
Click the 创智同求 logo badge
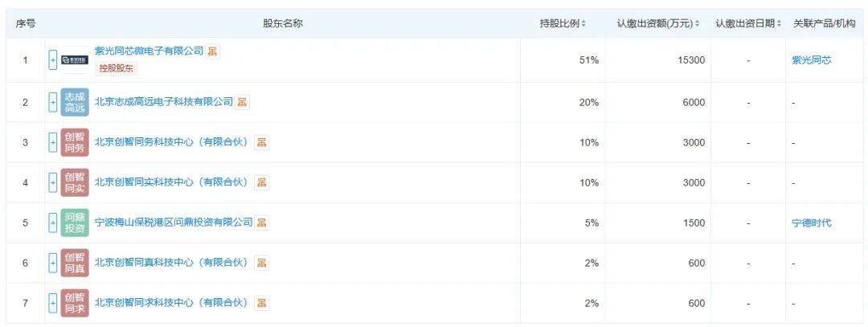point(75,303)
